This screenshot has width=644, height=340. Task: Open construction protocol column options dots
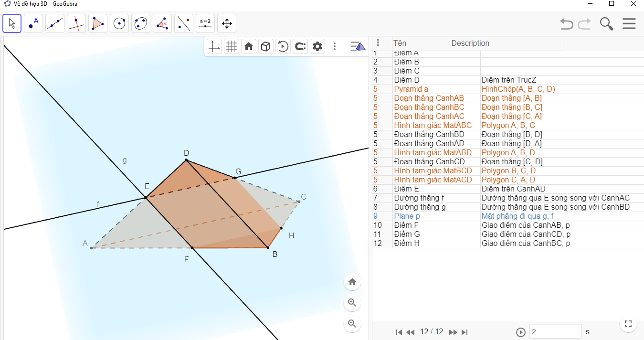pos(378,43)
